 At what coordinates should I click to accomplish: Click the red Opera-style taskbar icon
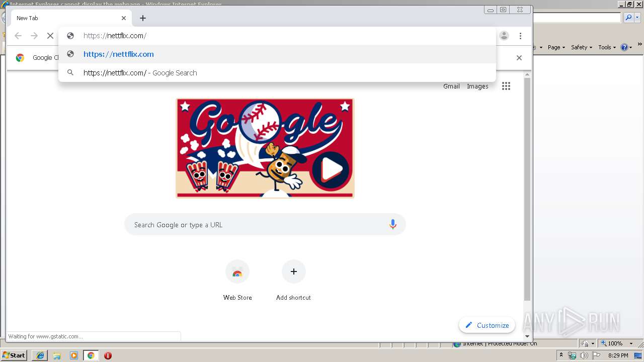pos(108,355)
